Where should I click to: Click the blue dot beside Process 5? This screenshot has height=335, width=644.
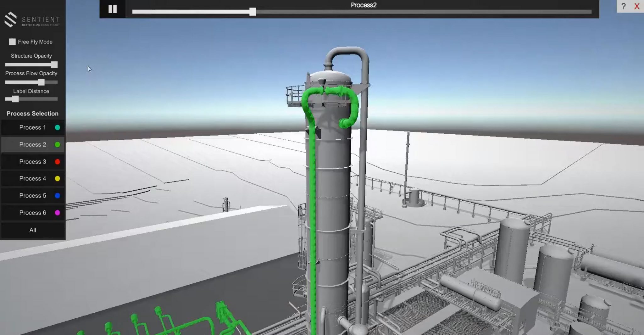pos(57,195)
